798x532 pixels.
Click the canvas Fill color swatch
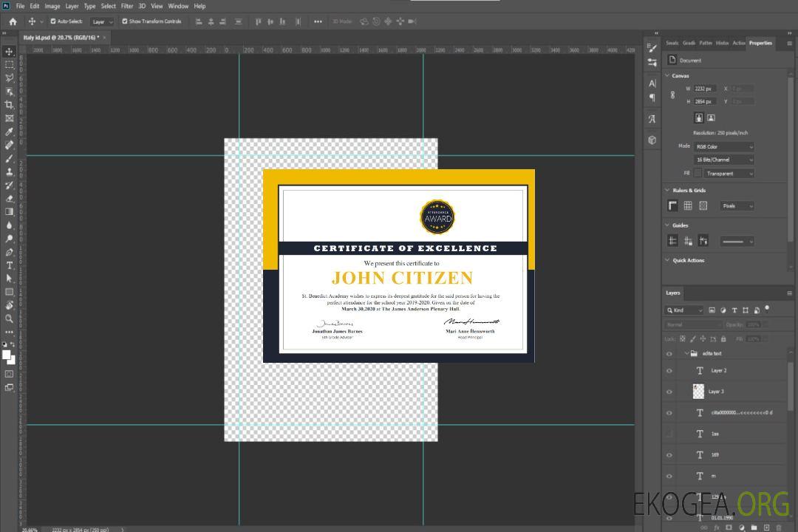(698, 173)
